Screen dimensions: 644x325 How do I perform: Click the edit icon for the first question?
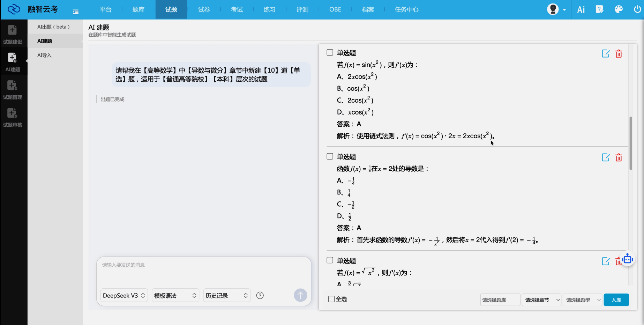point(606,54)
